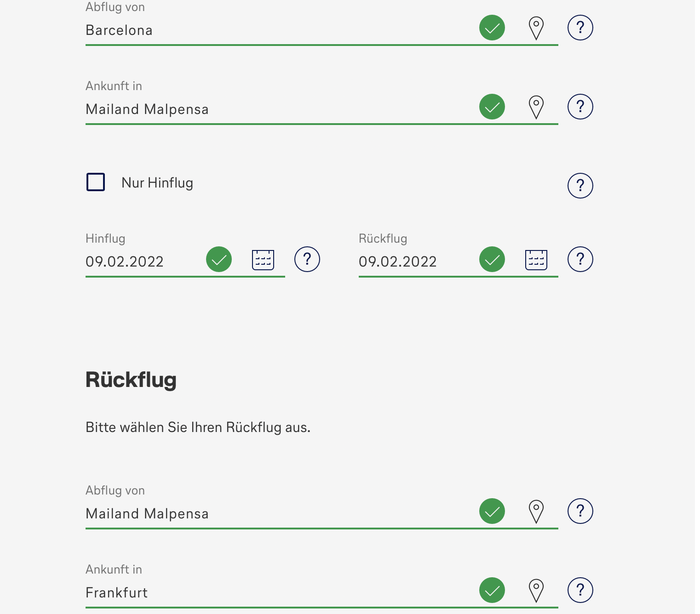
Task: Show help for Rückflug date
Action: click(x=580, y=259)
